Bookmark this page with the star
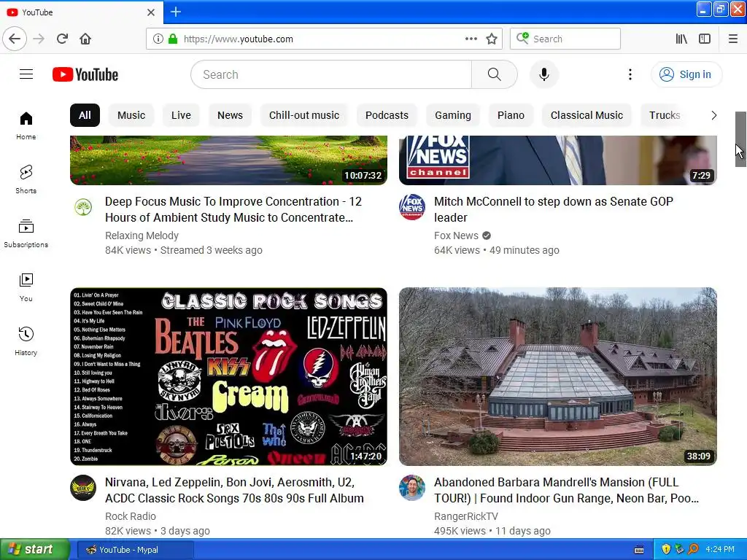The height and width of the screenshot is (560, 747). (x=492, y=39)
